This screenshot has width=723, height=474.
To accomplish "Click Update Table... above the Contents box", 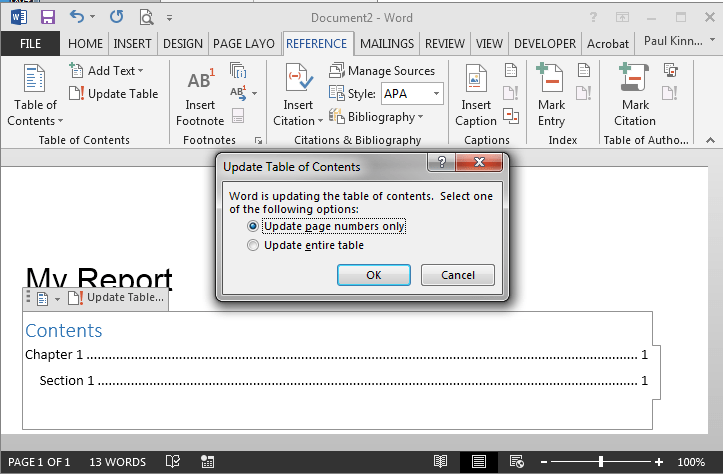I will pos(116,298).
